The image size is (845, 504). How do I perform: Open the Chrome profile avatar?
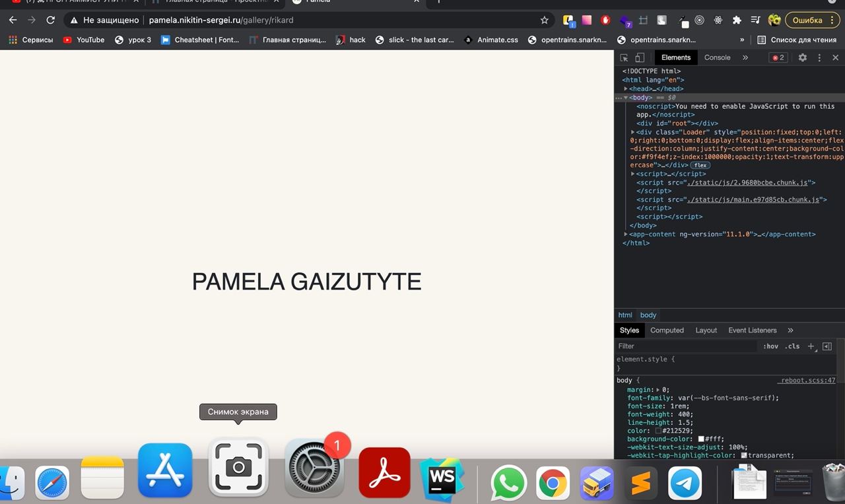coord(774,20)
